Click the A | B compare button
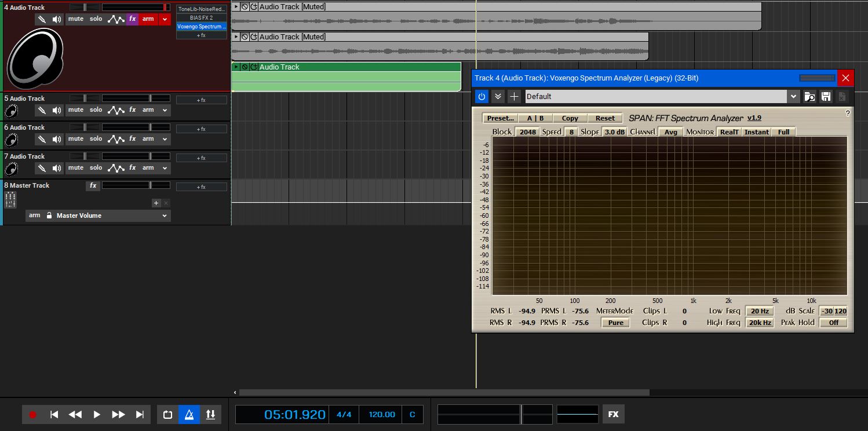This screenshot has height=431, width=868. [535, 118]
